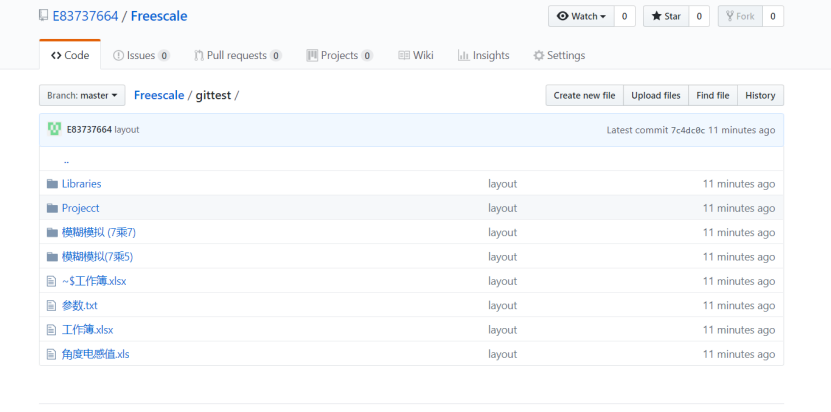Viewport: 831px width, 412px height.
Task: Click the Libraries folder icon
Action: [52, 184]
